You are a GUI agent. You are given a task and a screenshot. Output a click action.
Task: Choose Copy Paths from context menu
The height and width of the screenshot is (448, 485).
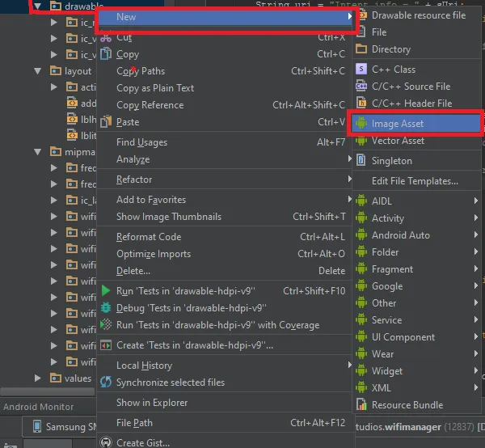(224, 71)
